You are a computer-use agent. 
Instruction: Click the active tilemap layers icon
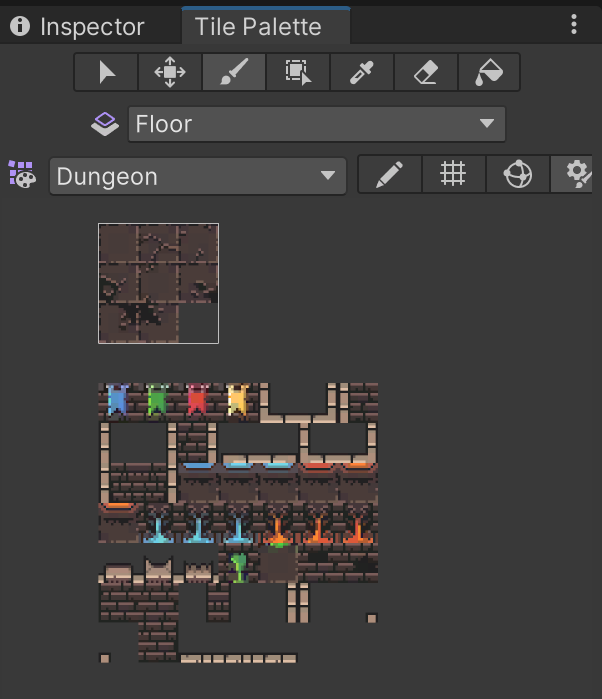pos(105,124)
